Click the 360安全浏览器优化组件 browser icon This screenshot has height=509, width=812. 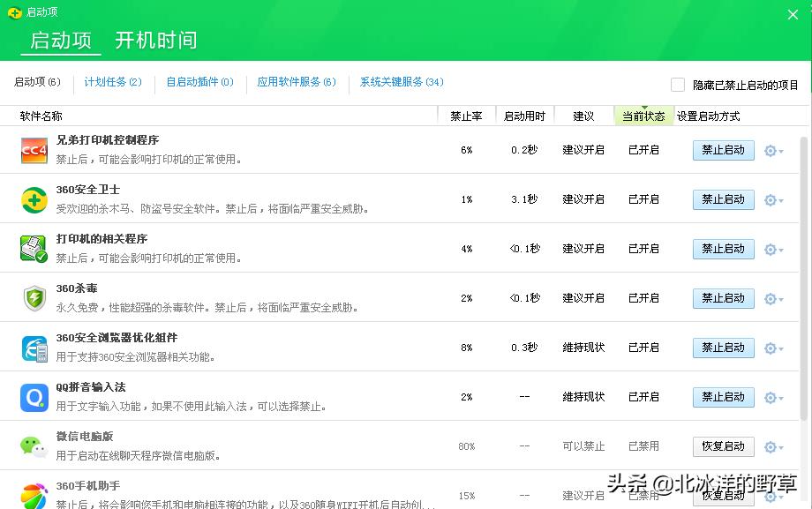click(x=33, y=348)
